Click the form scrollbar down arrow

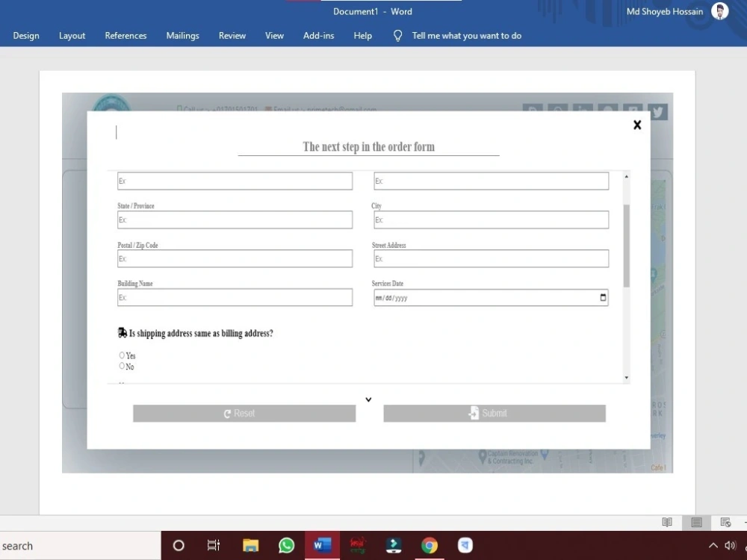point(627,378)
